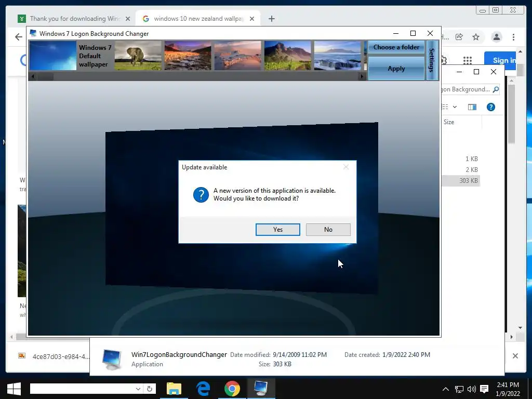Click the File Explorer search magnifier icon

(496, 89)
